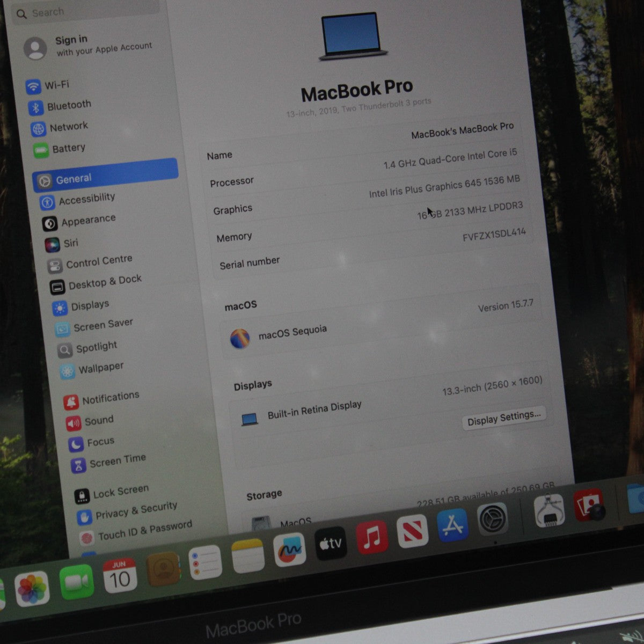Click the 16 GB 2133 MHz LPDDR3 value
Viewport: 644px width, 644px height.
(x=470, y=210)
